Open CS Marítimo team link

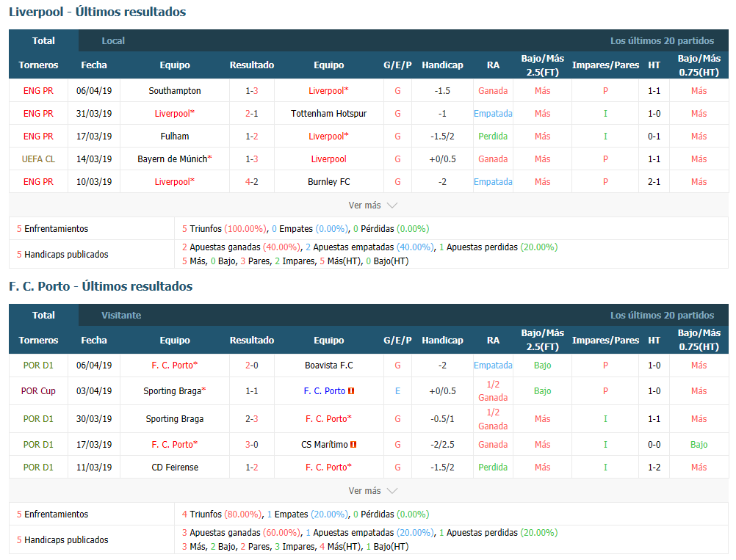click(325, 445)
